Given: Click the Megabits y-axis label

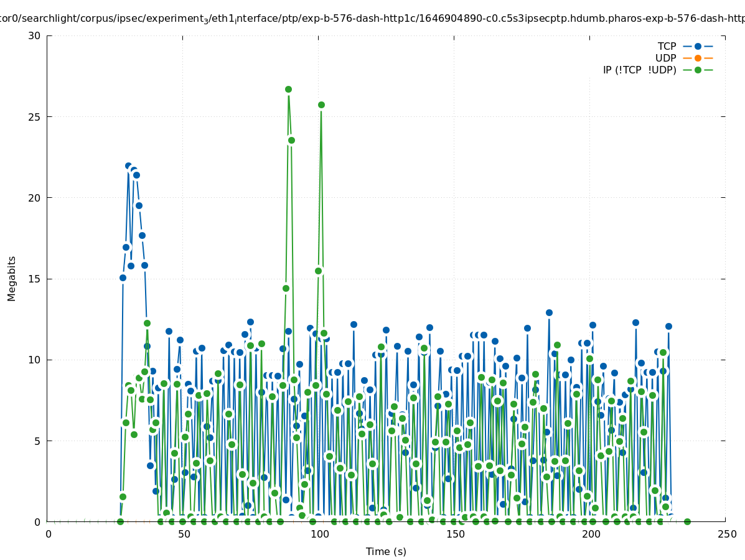Looking at the screenshot, I should coord(12,278).
